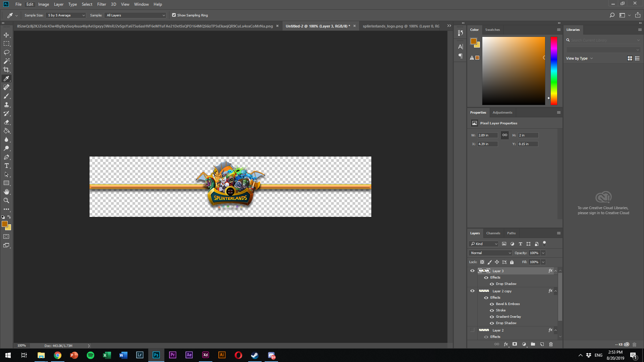Screen dimensions: 644x362
Task: Create a new group folder
Action: (533, 344)
